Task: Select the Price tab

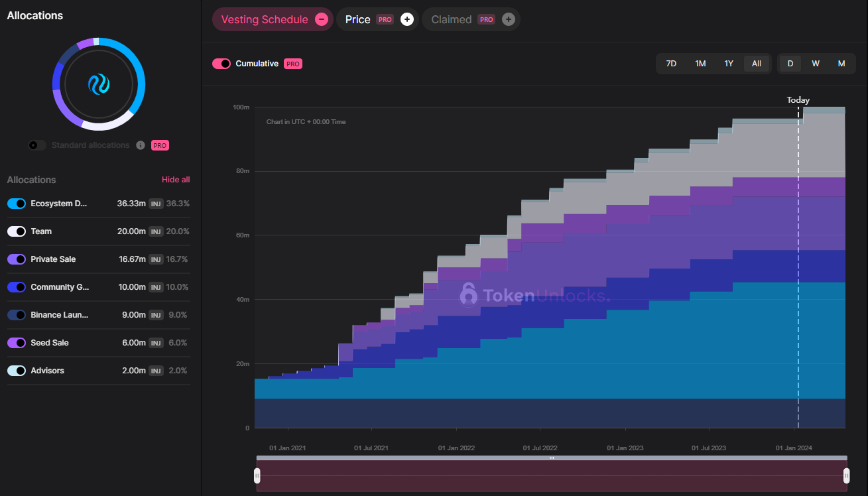Action: 377,19
